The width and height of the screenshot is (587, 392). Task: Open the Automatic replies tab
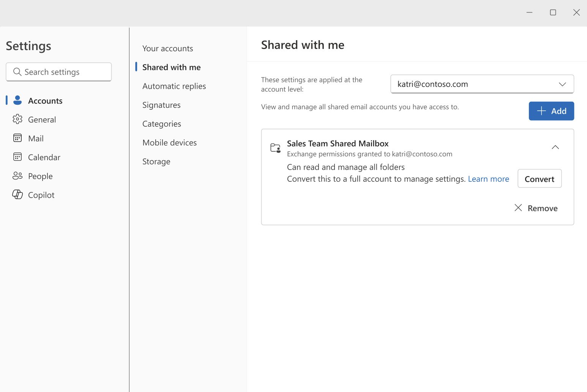tap(174, 86)
